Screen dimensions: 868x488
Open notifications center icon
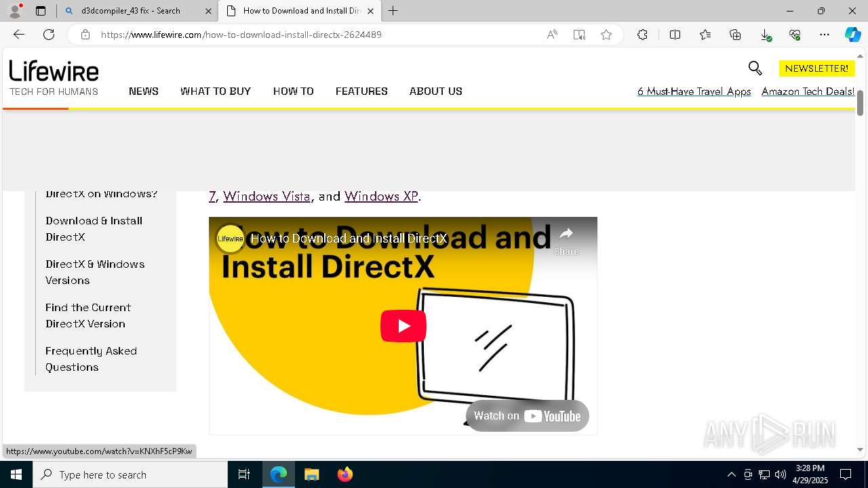pyautogui.click(x=846, y=474)
